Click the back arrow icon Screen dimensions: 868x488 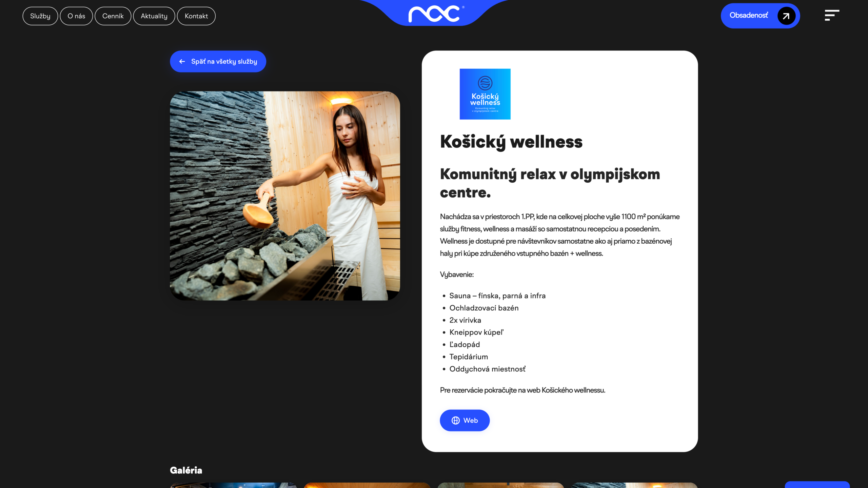[x=182, y=61]
